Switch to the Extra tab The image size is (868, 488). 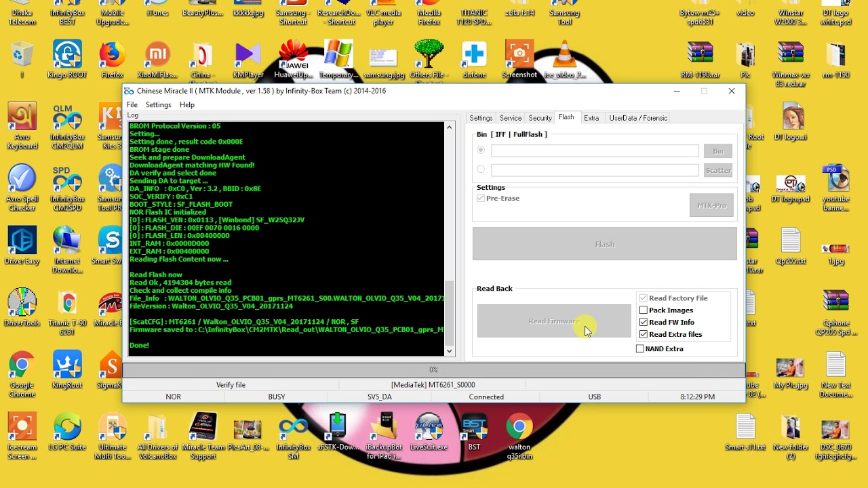click(x=591, y=118)
